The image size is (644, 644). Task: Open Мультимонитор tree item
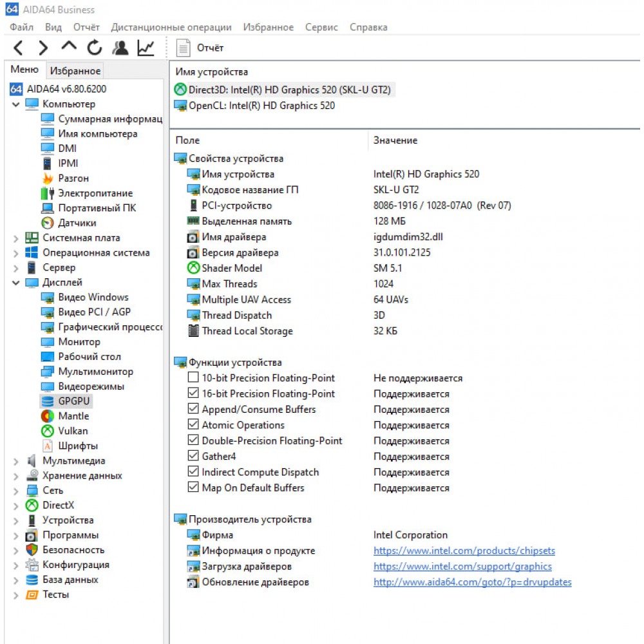88,372
